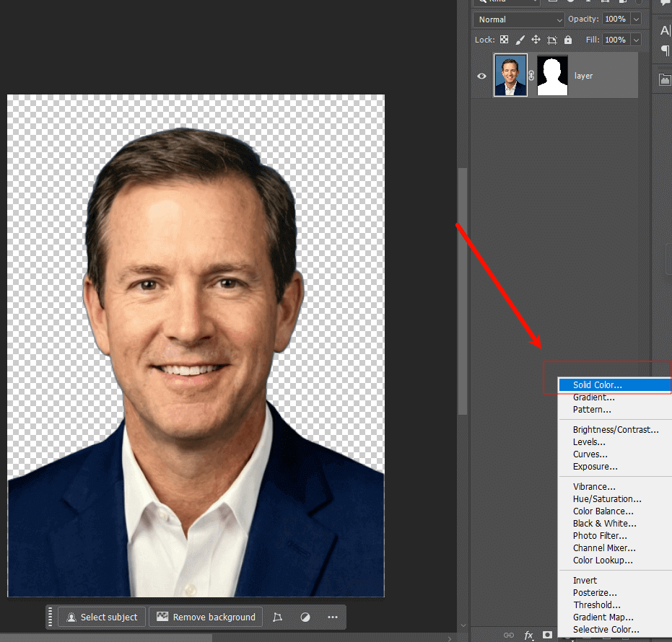The width and height of the screenshot is (672, 642).
Task: Open the adjustments half-circle icon
Action: coord(305,617)
